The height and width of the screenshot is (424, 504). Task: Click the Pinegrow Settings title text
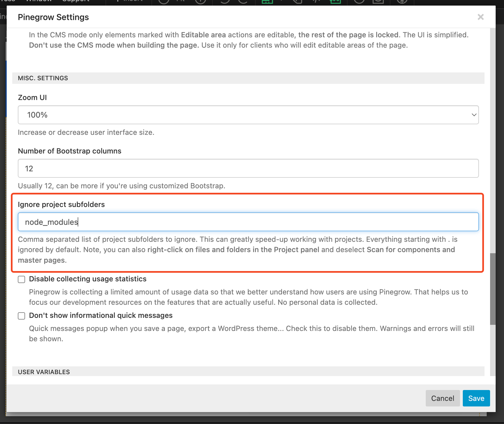53,17
